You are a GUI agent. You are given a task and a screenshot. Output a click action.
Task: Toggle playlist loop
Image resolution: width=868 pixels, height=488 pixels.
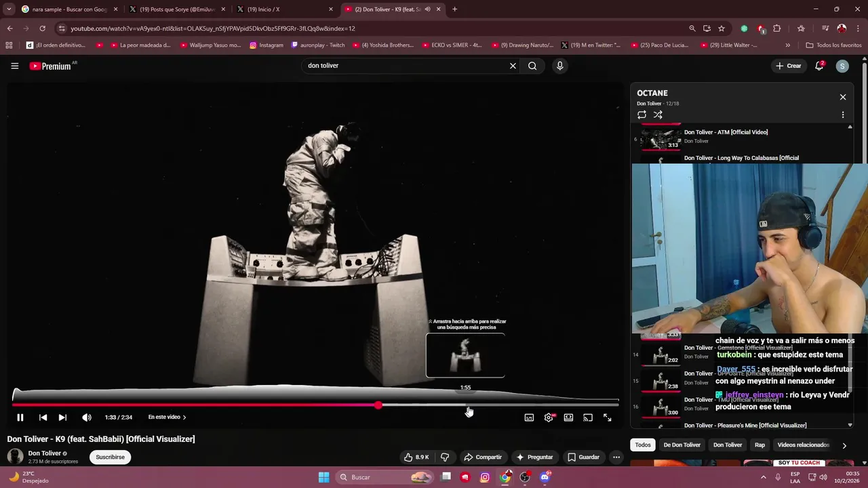pyautogui.click(x=642, y=115)
